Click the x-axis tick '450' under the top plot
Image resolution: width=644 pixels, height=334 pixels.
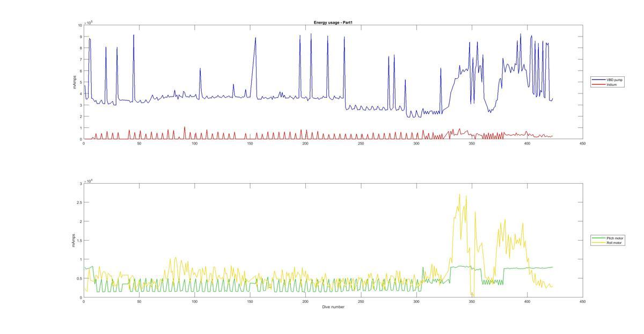tap(583, 143)
